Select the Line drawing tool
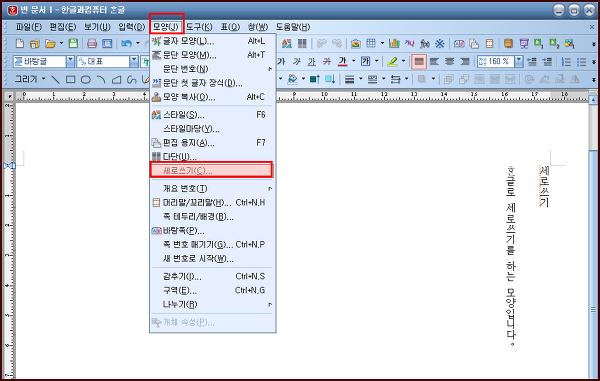 pos(55,80)
